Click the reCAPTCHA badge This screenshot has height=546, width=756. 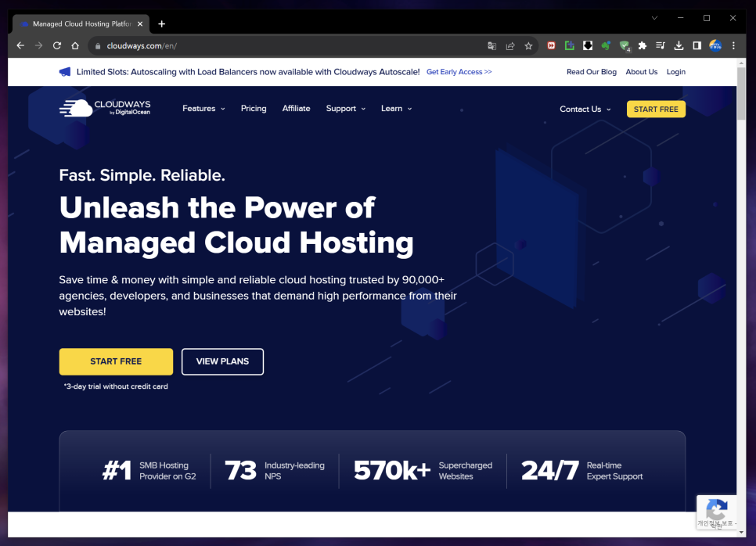(716, 512)
